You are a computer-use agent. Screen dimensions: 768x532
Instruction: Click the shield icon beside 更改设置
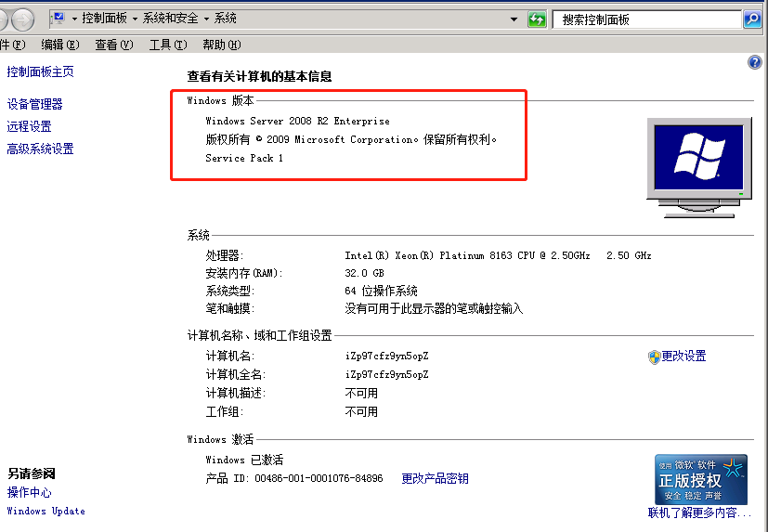655,357
